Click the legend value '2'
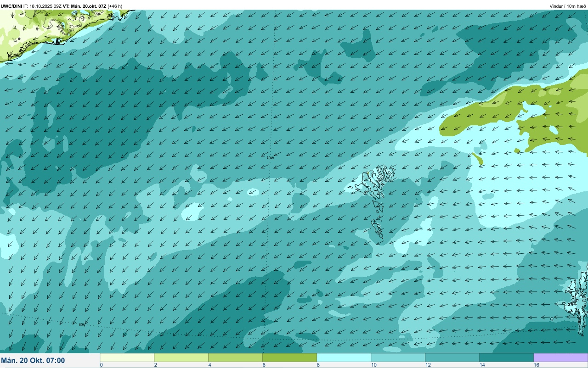Screen dimensions: 588x368 [x=155, y=365]
